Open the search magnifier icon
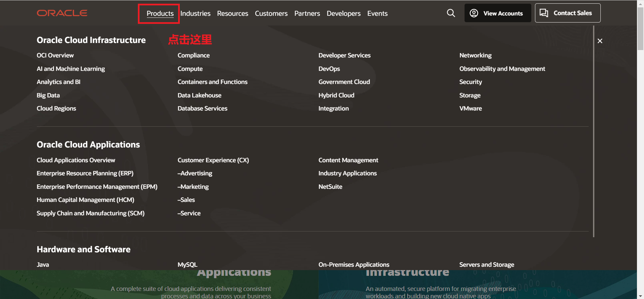Viewport: 644px width, 299px height. [x=451, y=13]
